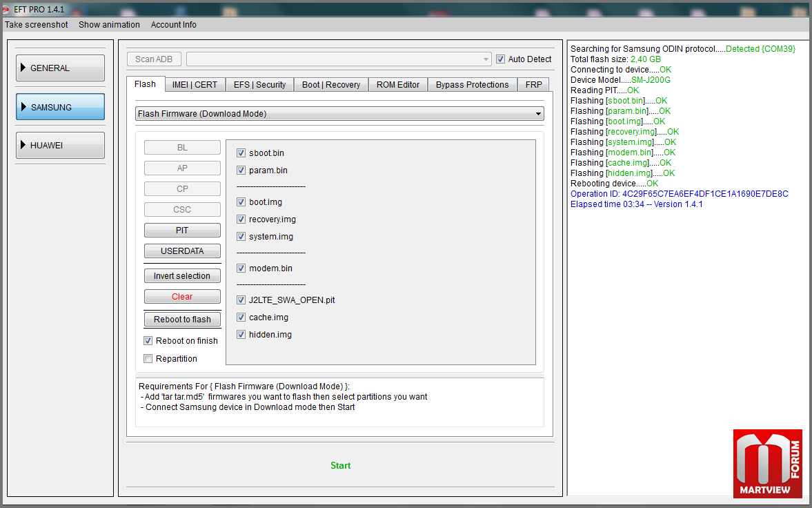The height and width of the screenshot is (508, 812).
Task: Click the Device Model SM-J200G log line
Action: click(x=620, y=80)
